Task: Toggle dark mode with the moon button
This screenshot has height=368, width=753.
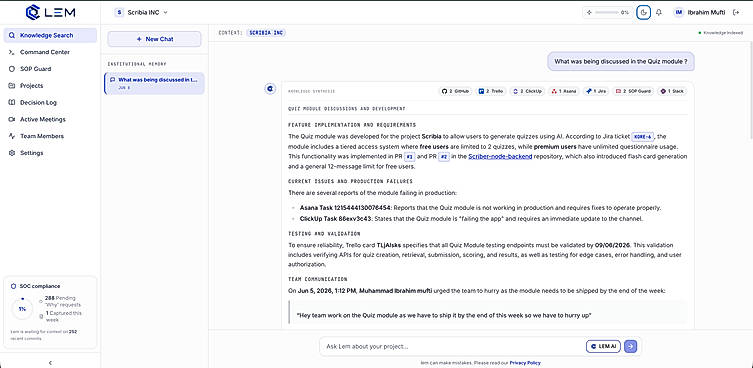Action: pos(644,12)
